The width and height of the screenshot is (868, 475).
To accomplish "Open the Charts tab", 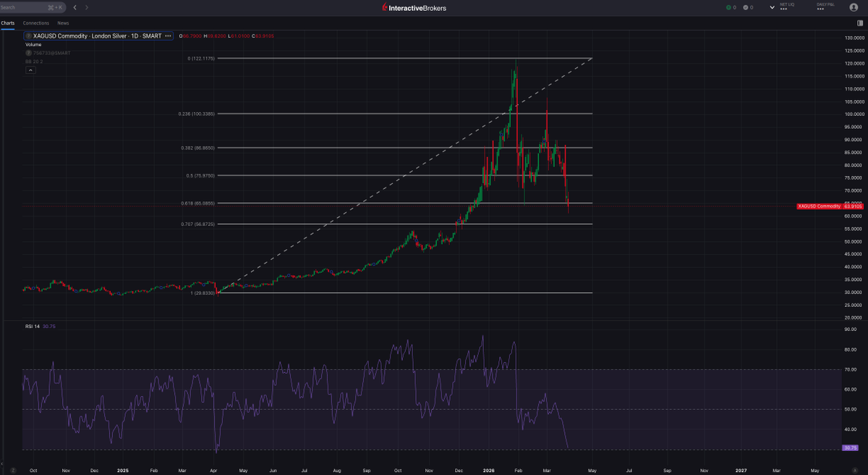I will click(x=8, y=23).
